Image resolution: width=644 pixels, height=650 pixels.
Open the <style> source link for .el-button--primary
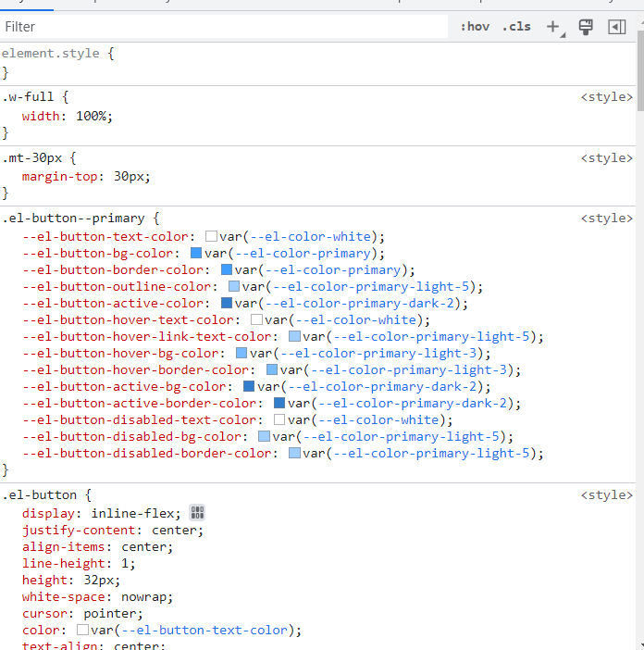coord(607,219)
